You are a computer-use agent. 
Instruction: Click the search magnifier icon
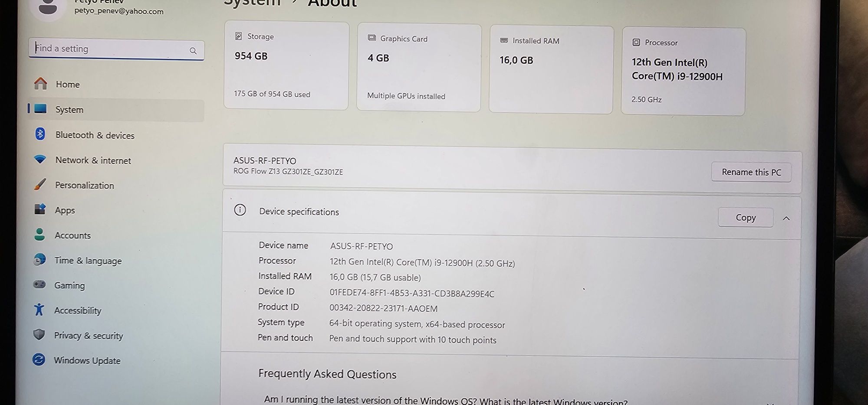pyautogui.click(x=193, y=51)
